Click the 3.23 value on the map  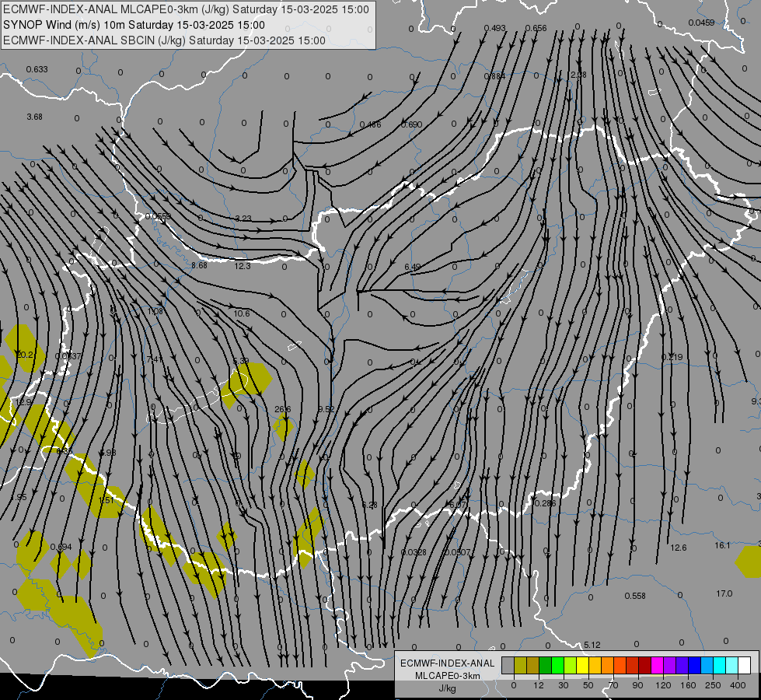click(243, 219)
